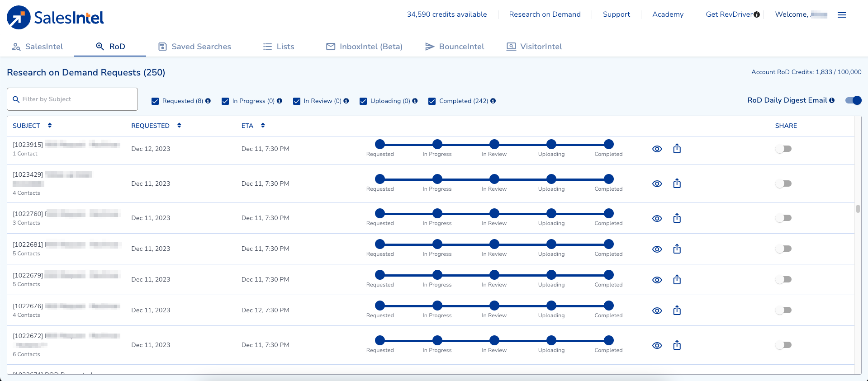
Task: Click Completed progress node for request 1023915
Action: click(609, 144)
